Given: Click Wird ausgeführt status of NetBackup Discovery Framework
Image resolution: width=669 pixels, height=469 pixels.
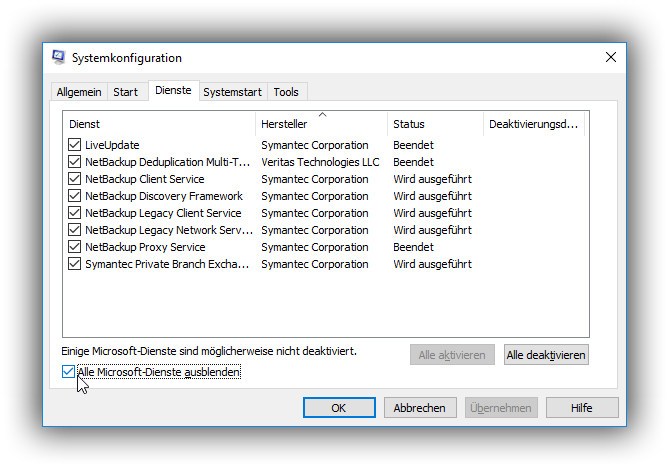Looking at the screenshot, I should (x=432, y=196).
